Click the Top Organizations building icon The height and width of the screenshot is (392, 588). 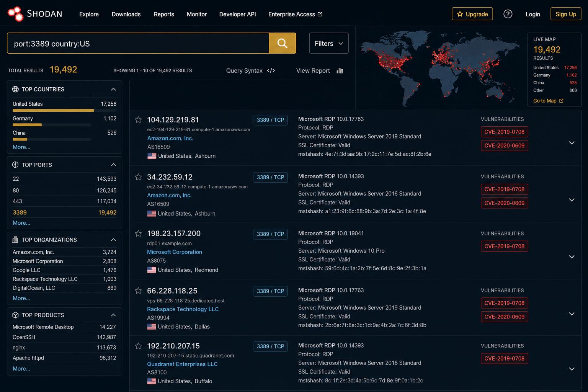[15, 240]
